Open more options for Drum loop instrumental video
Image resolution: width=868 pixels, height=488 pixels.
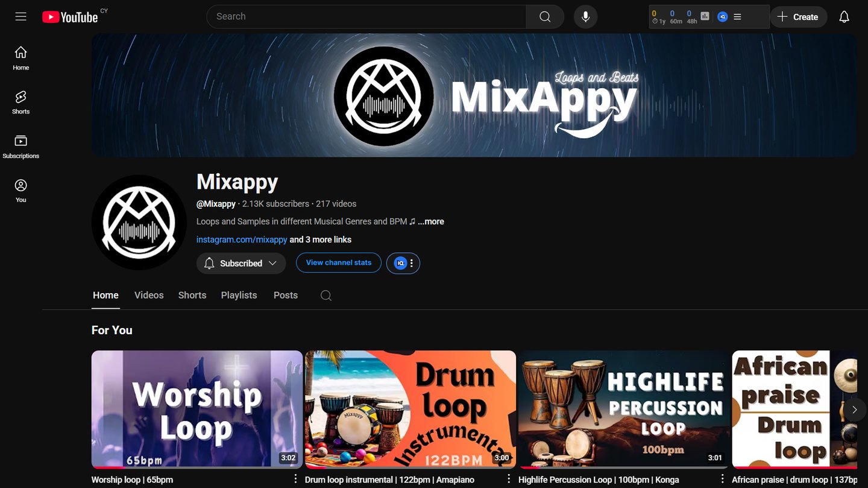tap(509, 479)
